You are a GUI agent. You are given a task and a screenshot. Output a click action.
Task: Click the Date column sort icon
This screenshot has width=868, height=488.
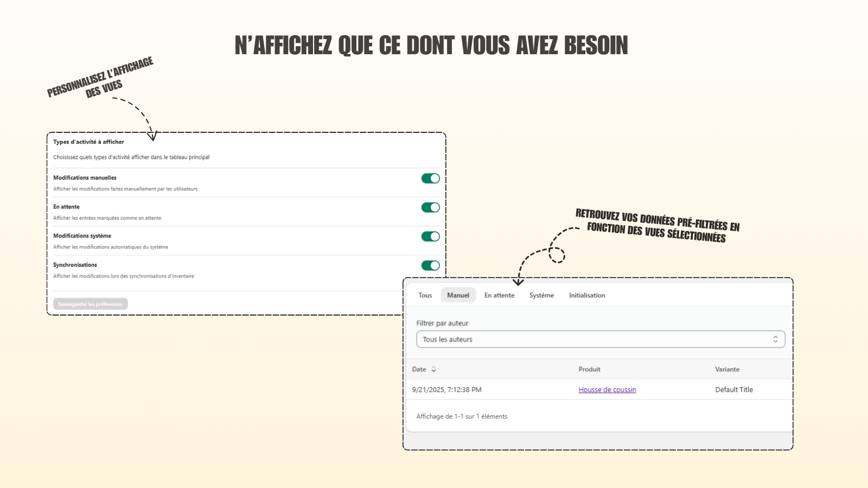coord(433,369)
